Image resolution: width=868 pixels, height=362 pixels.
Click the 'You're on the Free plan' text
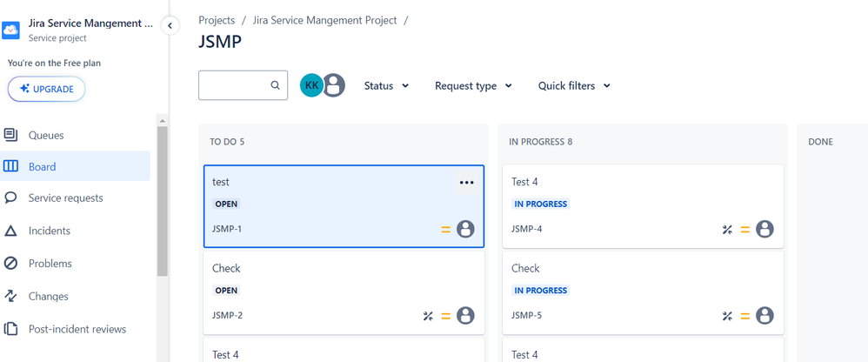coord(54,64)
